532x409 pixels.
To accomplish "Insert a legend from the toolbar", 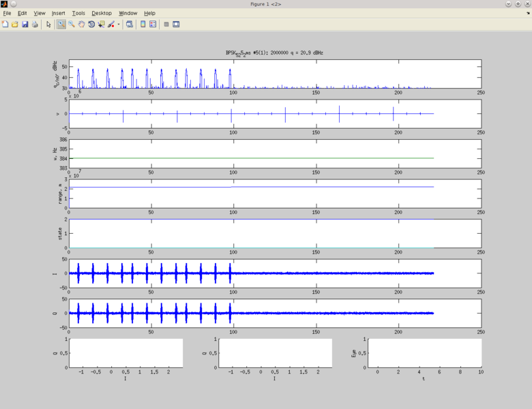I will point(153,25).
